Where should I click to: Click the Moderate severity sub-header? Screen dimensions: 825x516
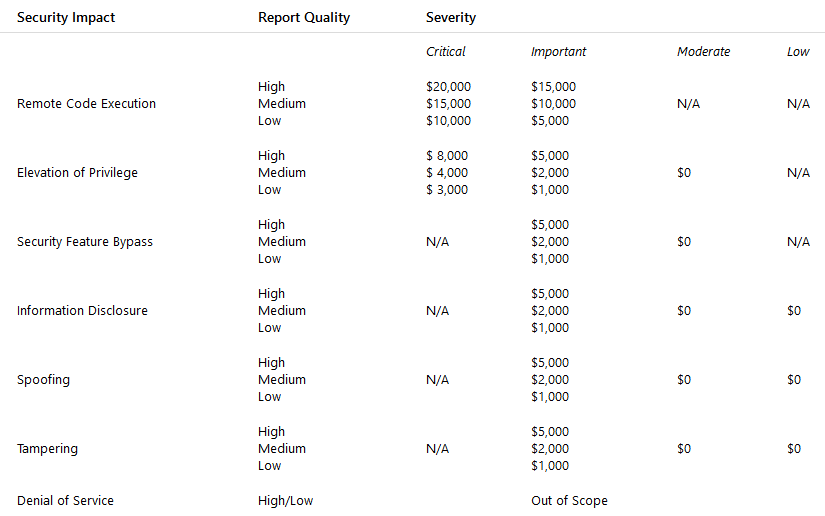[x=703, y=51]
